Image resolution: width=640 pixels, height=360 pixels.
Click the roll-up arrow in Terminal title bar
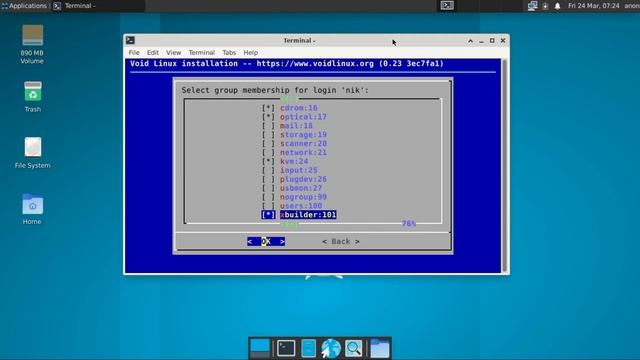click(x=471, y=41)
